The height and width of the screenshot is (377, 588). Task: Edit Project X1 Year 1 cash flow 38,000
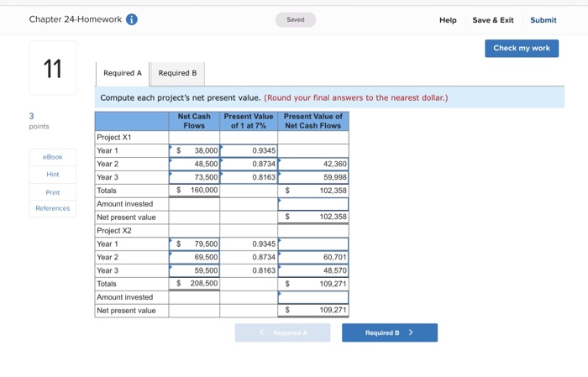click(x=194, y=150)
